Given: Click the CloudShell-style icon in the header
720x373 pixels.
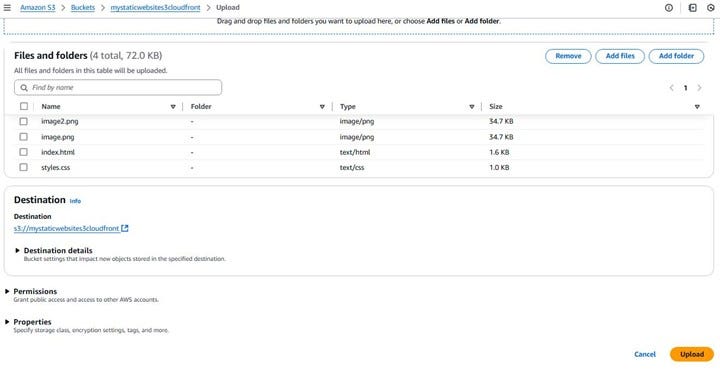Looking at the screenshot, I should click(692, 8).
